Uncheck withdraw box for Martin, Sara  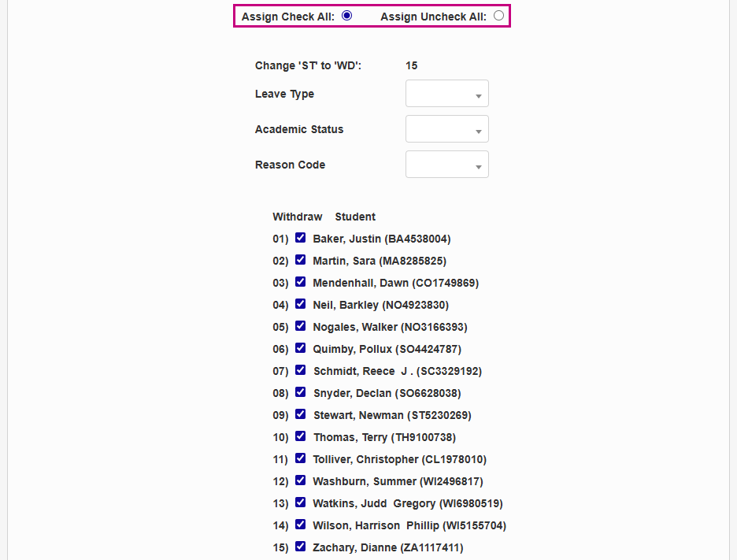[x=300, y=260]
